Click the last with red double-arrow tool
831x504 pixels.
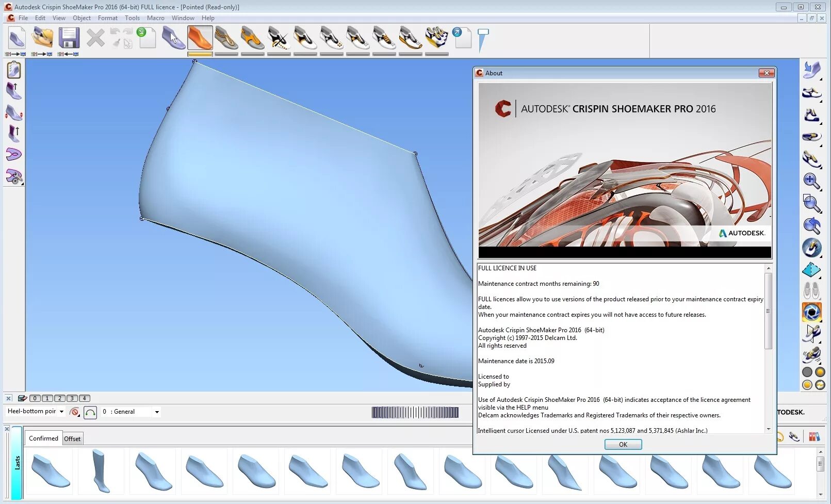(x=14, y=112)
